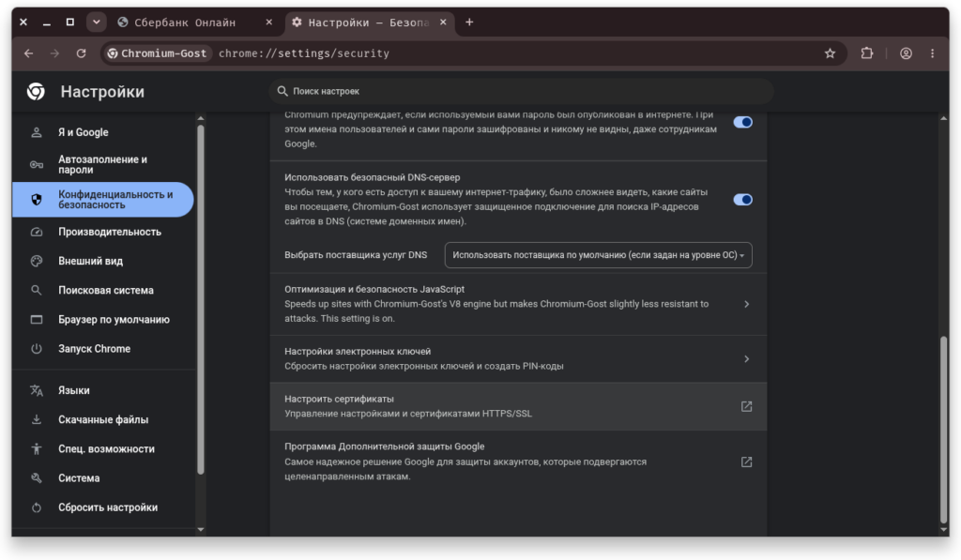Click the search magnifier icon in settings
961x560 pixels.
[x=282, y=91]
